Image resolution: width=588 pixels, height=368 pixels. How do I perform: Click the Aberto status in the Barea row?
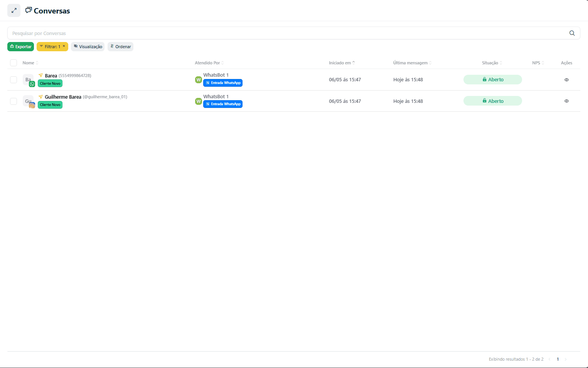(493, 79)
